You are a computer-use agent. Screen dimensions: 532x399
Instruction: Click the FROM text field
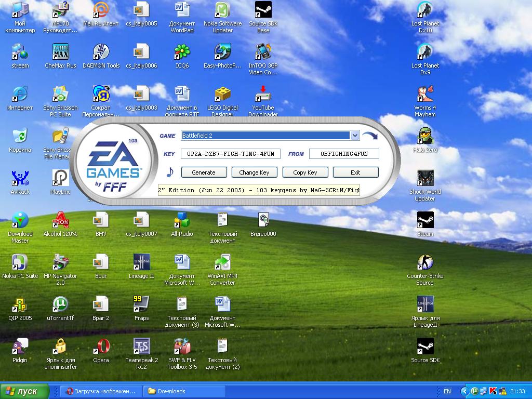coord(344,154)
